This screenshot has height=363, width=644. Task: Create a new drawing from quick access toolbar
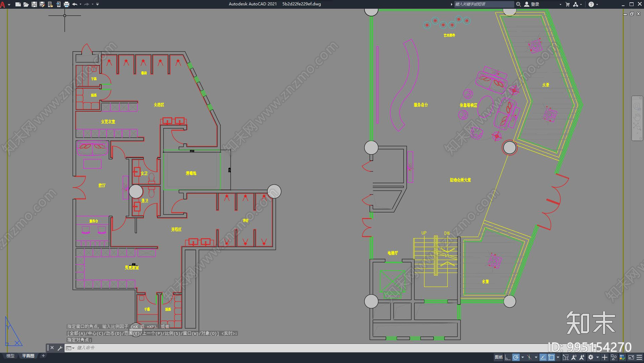18,4
